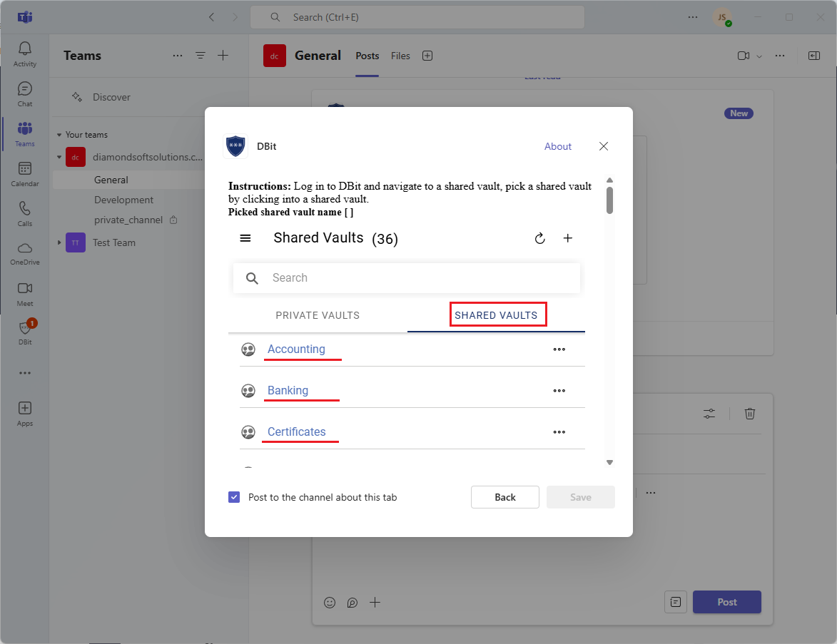The width and height of the screenshot is (837, 644).
Task: Click the Teams search bar
Action: tap(417, 17)
